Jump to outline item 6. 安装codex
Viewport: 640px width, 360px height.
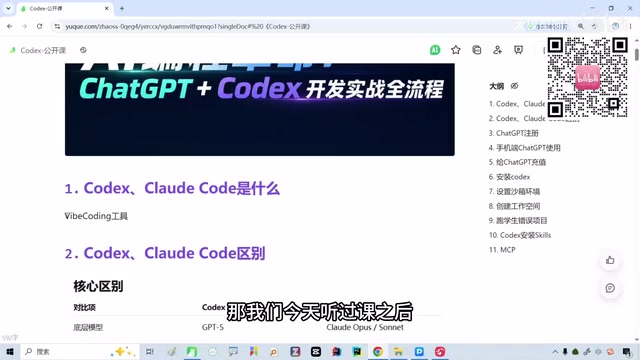pos(509,177)
